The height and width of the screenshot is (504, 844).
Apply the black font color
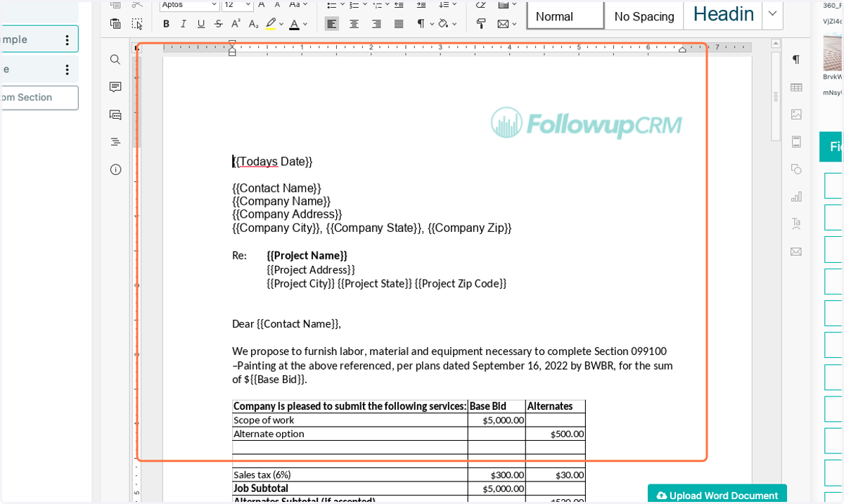coord(294,24)
